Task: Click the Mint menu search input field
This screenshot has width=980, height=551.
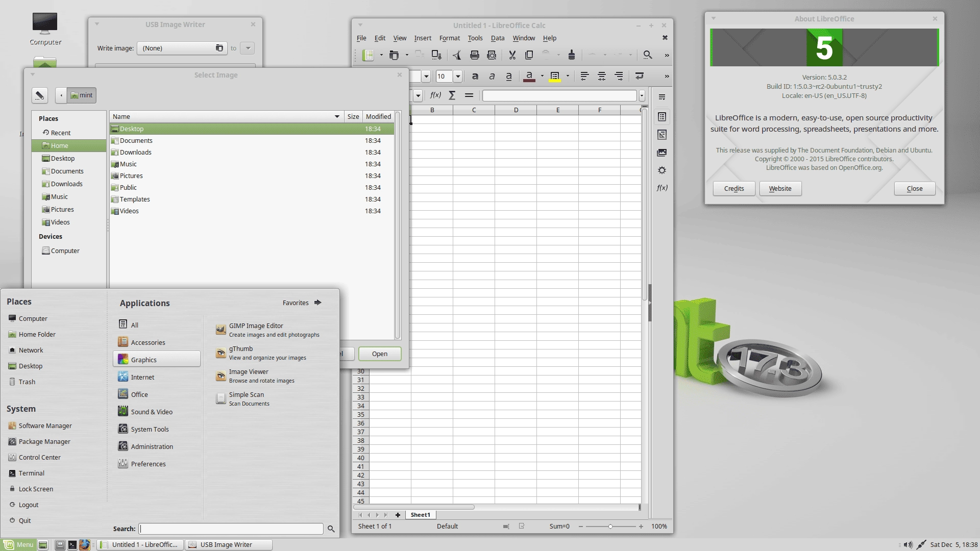Action: pos(231,529)
